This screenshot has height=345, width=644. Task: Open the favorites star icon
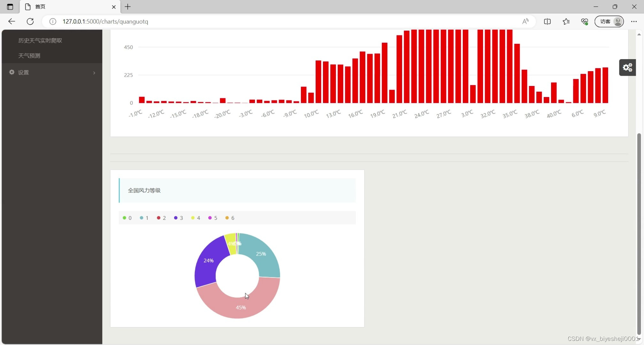coord(566,21)
